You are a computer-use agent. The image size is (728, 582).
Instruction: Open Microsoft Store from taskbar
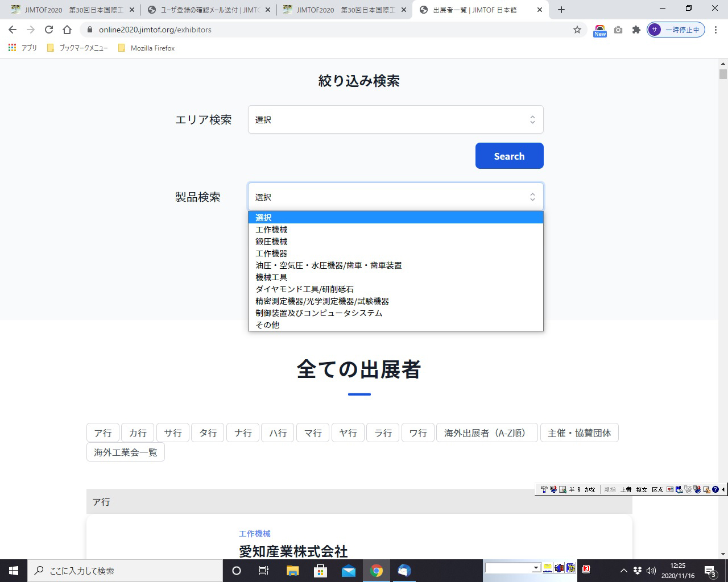point(320,571)
